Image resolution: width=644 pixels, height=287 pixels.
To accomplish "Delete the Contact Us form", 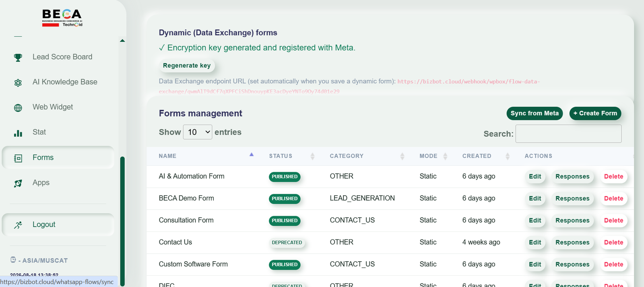I will [613, 242].
